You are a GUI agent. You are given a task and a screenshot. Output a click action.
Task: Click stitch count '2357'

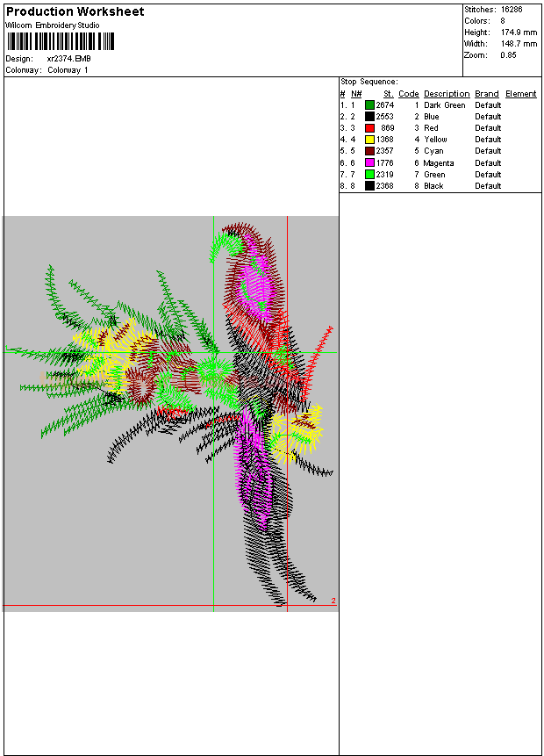(385, 151)
